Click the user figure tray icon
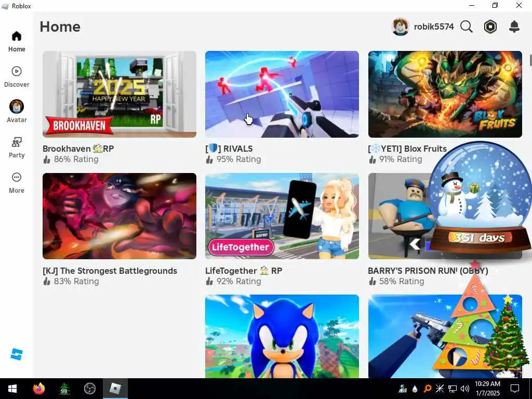532x399 pixels. click(x=403, y=389)
